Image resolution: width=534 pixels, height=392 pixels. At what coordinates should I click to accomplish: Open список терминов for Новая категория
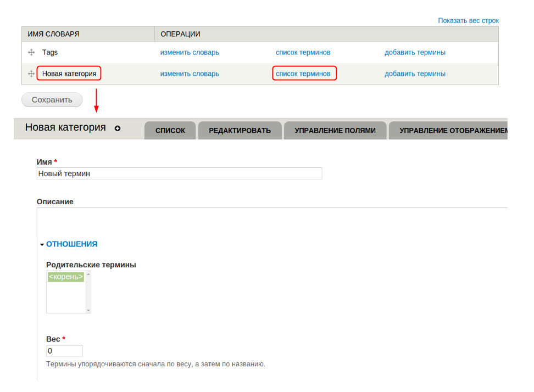coord(303,74)
